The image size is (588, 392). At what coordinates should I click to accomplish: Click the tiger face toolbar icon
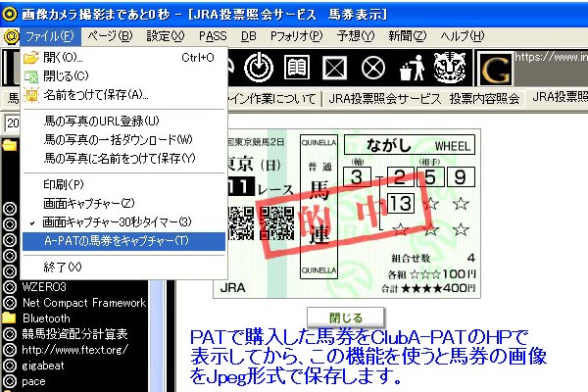(450, 68)
